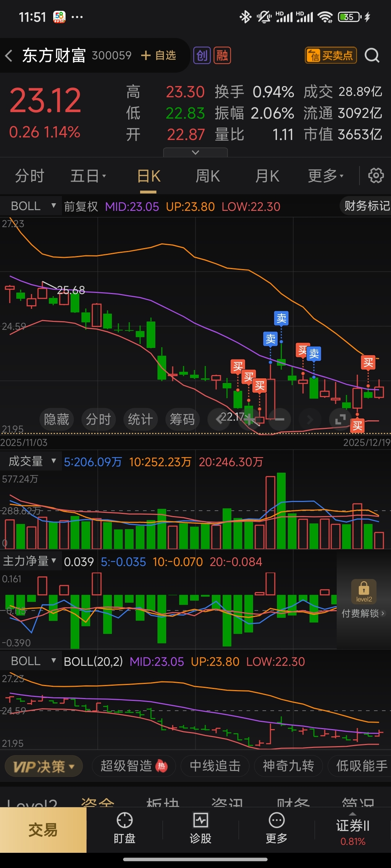This screenshot has width=391, height=868.
Task: Tap the 付费解锁 link
Action: click(x=363, y=613)
